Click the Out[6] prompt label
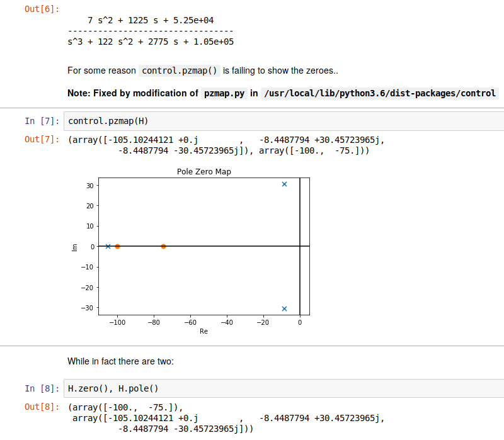The image size is (504, 440). pyautogui.click(x=42, y=9)
